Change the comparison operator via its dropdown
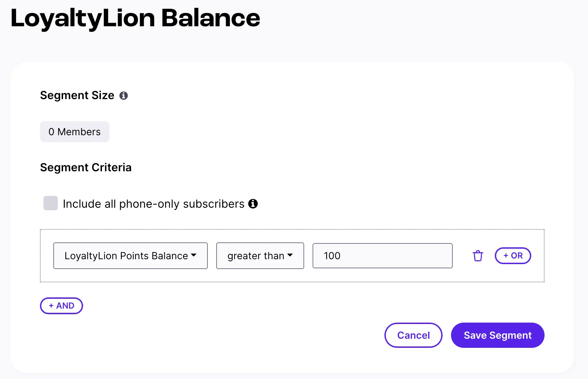This screenshot has height=379, width=588. [260, 256]
